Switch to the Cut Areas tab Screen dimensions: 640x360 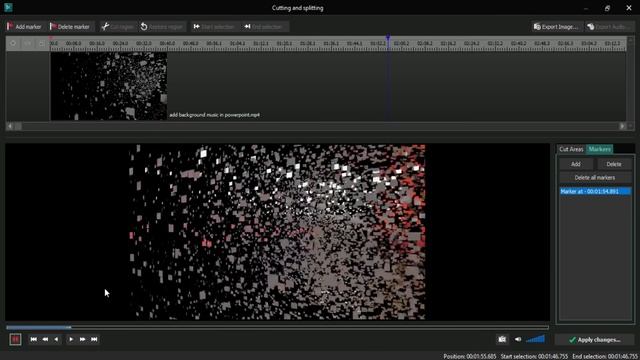click(571, 149)
